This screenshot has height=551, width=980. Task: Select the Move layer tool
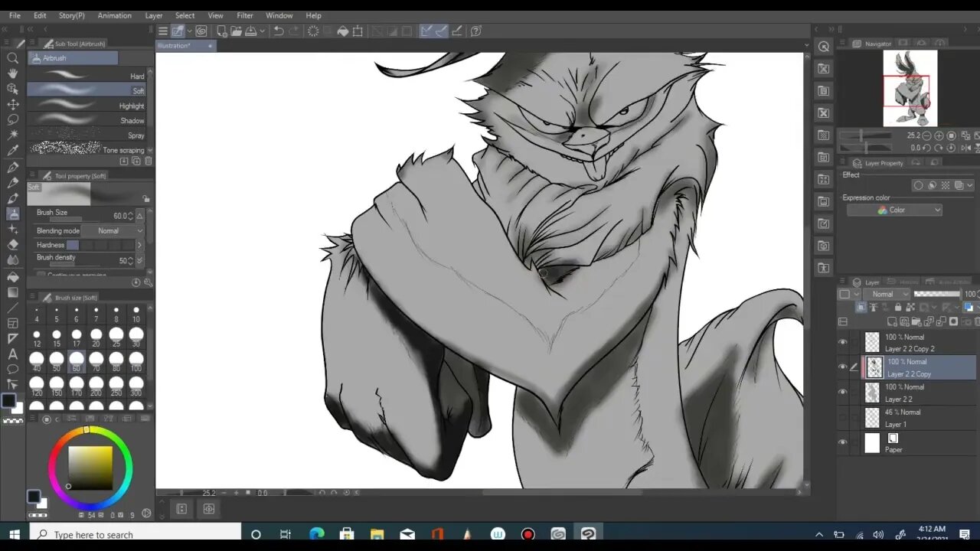13,104
